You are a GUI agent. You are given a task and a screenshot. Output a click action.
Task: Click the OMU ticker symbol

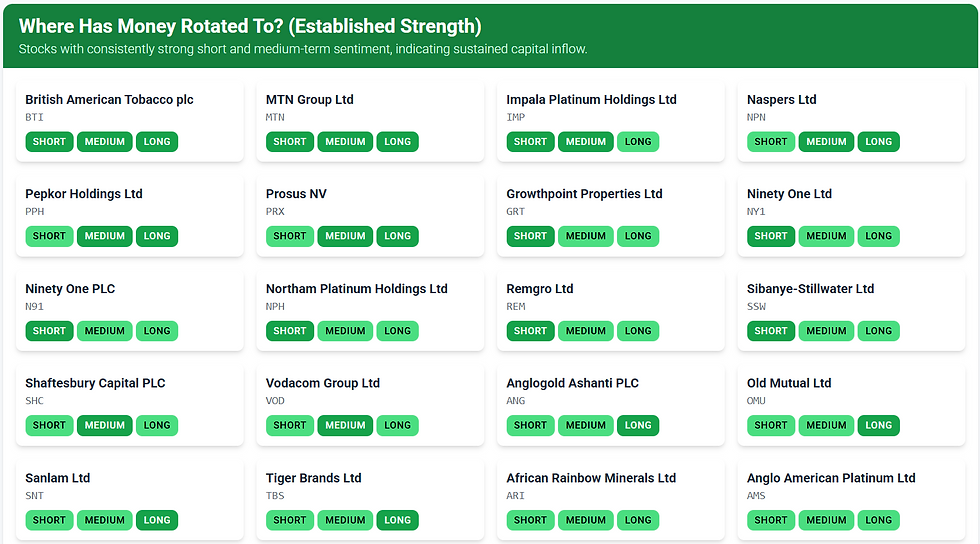[756, 401]
